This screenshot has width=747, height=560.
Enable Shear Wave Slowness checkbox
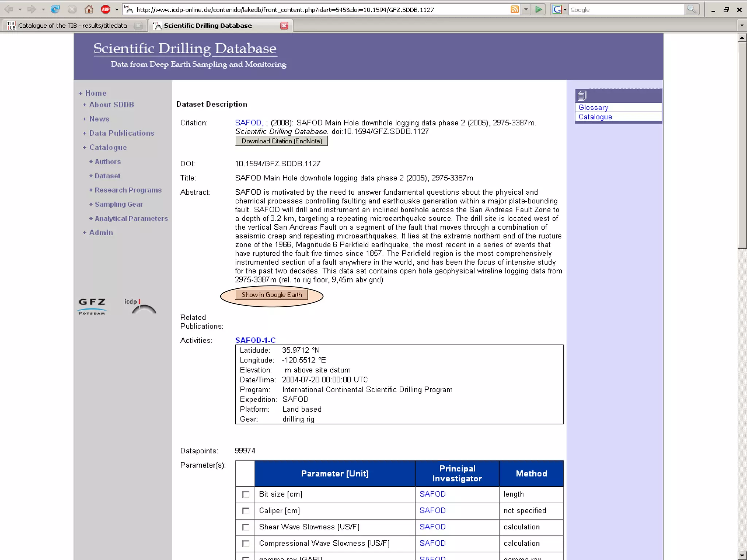246,527
